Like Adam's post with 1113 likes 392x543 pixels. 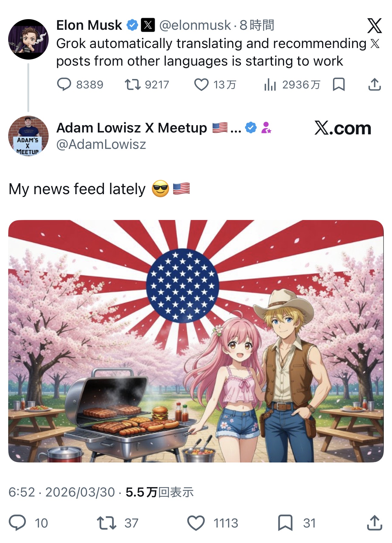click(x=196, y=523)
